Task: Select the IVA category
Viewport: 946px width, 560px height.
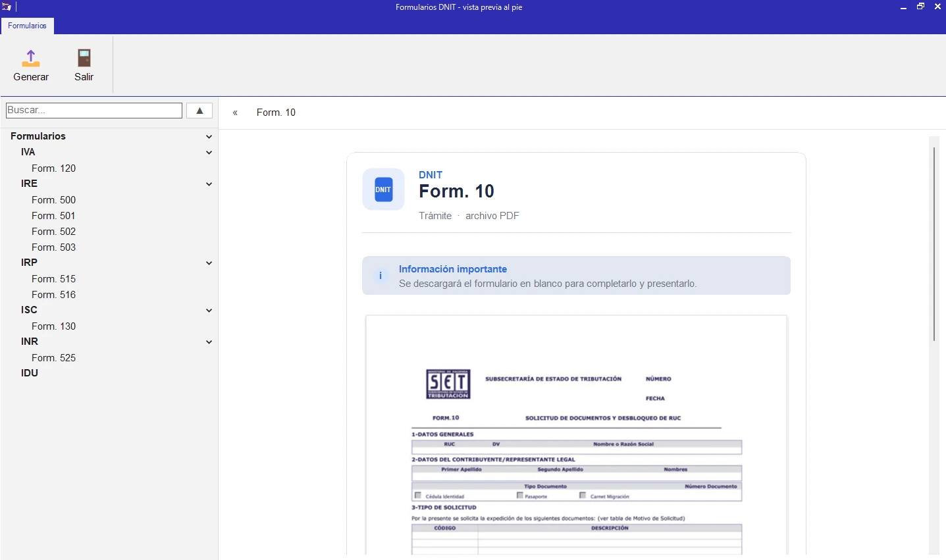Action: pyautogui.click(x=28, y=152)
